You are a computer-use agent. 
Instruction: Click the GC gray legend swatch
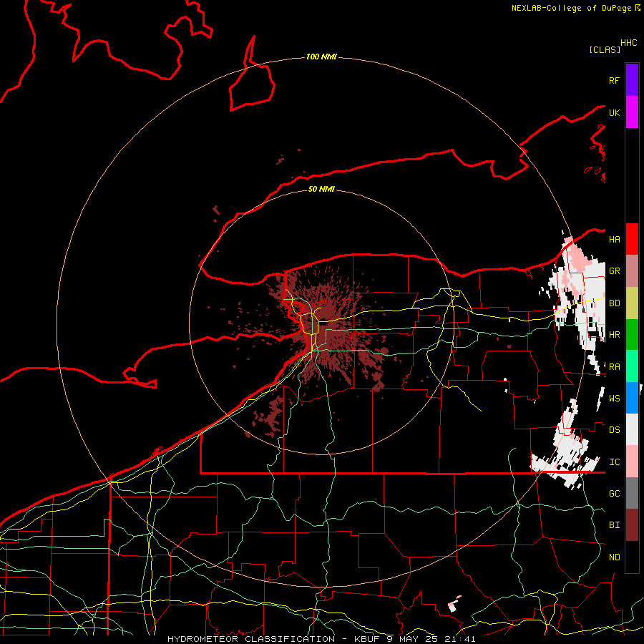(632, 493)
